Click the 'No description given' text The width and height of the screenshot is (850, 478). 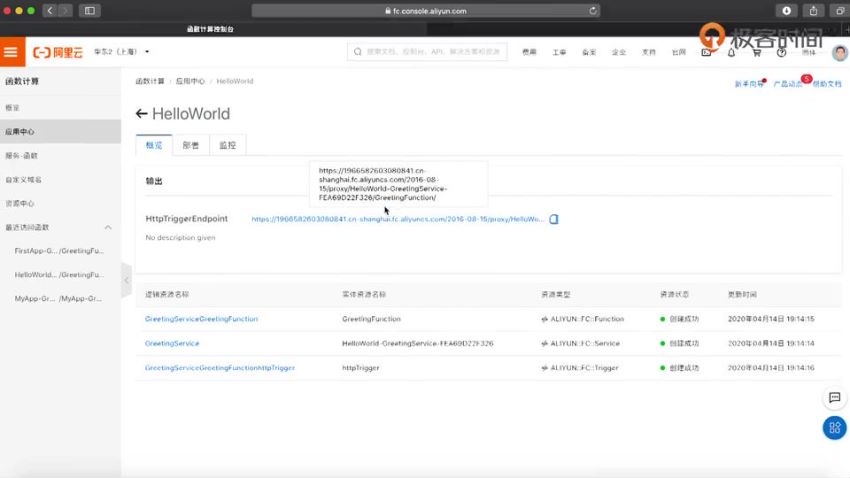click(181, 238)
